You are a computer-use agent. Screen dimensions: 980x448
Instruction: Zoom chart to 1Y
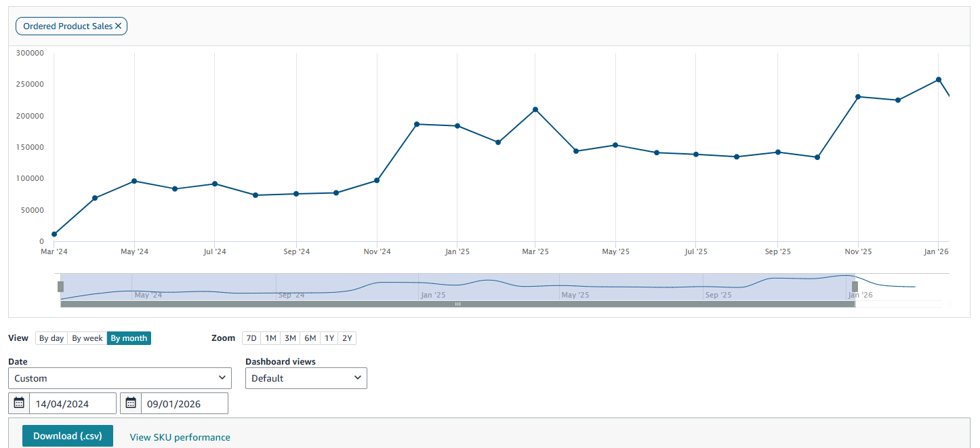click(329, 338)
